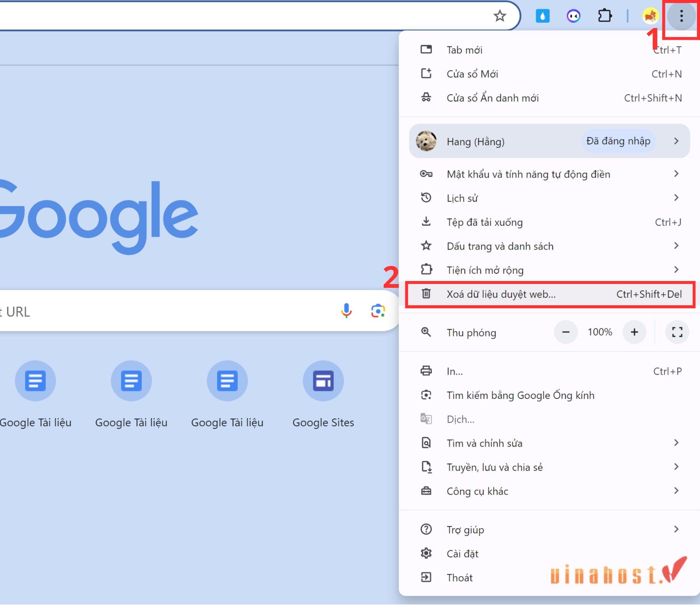
Task: Bookmark this page with the star icon
Action: coord(500,16)
